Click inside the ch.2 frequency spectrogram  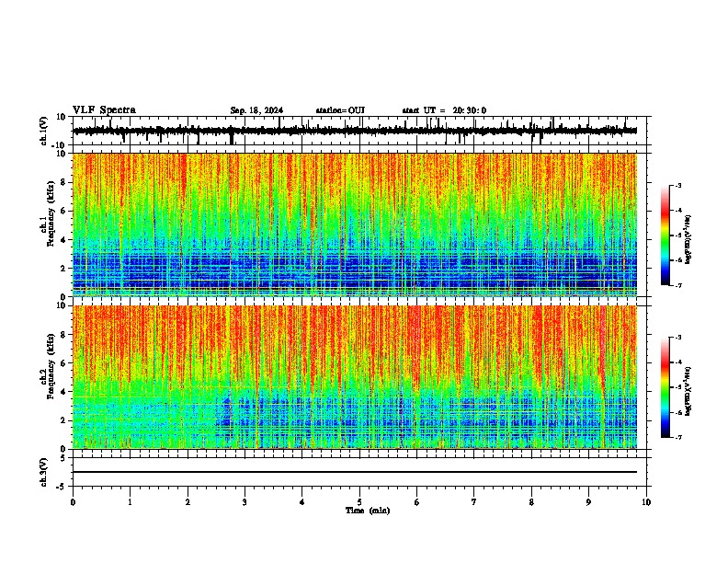point(355,377)
